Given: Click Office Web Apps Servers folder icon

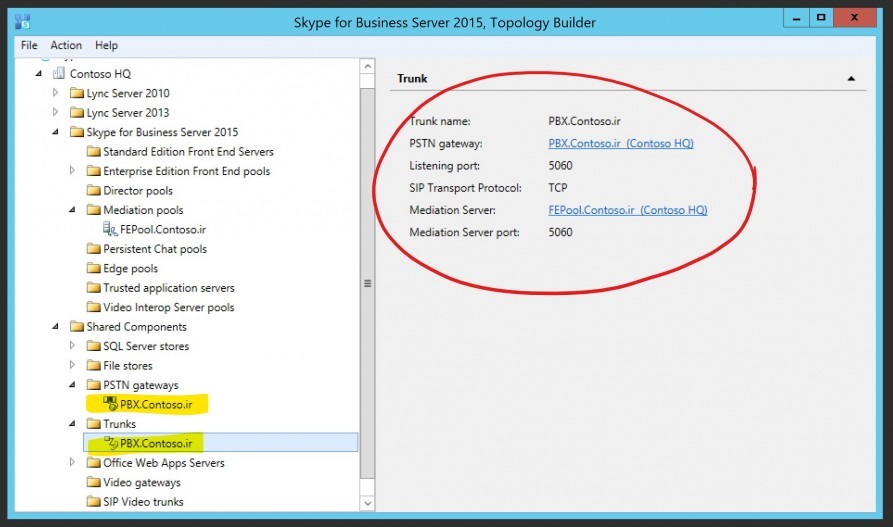Looking at the screenshot, I should (93, 462).
